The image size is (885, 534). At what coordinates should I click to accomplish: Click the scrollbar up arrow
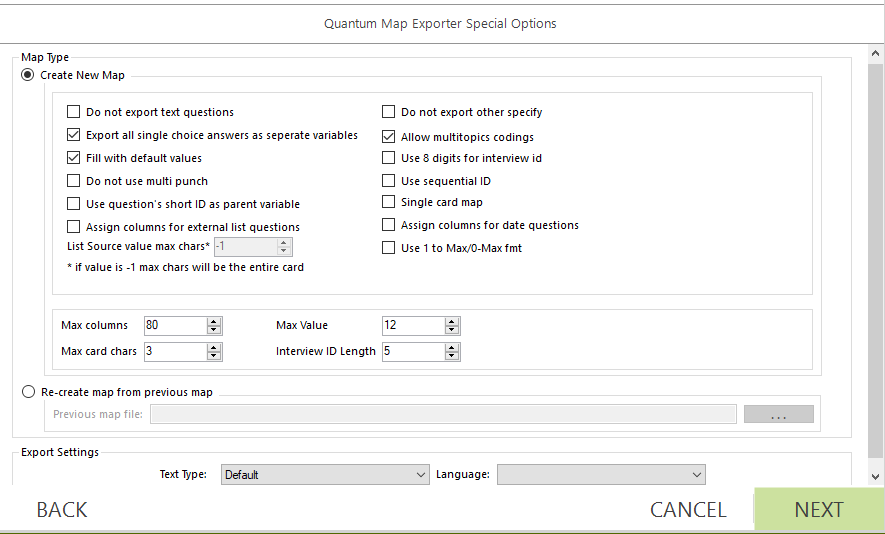875,54
